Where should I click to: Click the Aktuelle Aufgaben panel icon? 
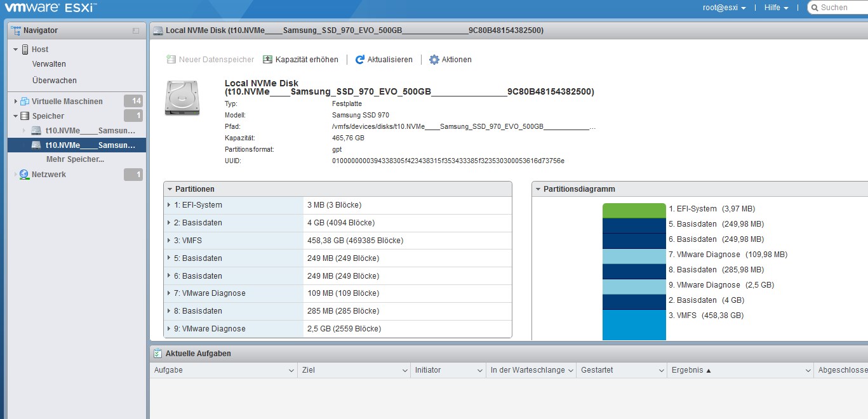coord(158,353)
